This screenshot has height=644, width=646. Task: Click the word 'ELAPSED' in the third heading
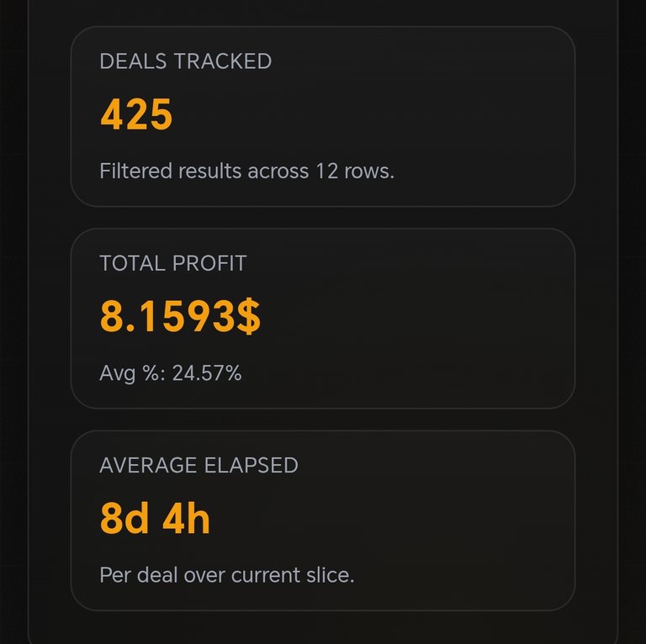251,465
